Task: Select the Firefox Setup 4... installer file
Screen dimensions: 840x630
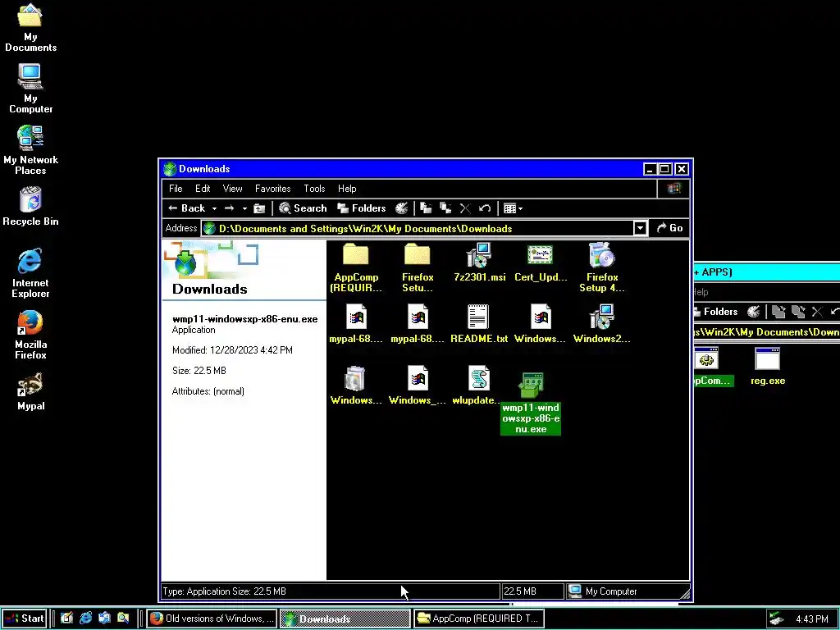Action: (601, 267)
